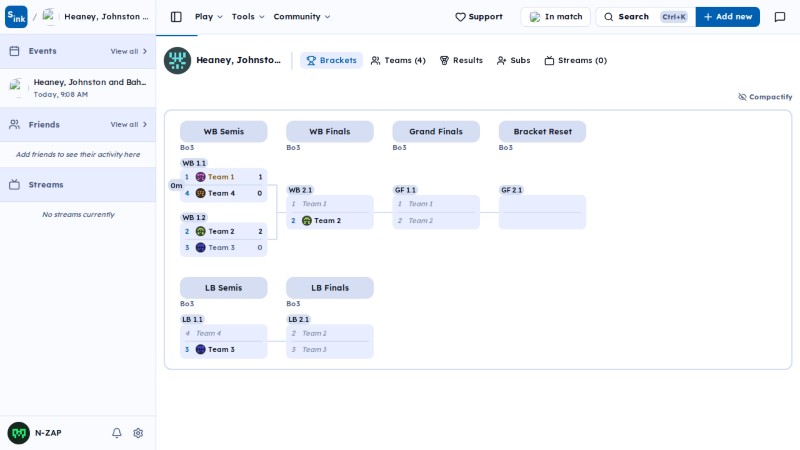Click the Friends people icon

point(14,124)
